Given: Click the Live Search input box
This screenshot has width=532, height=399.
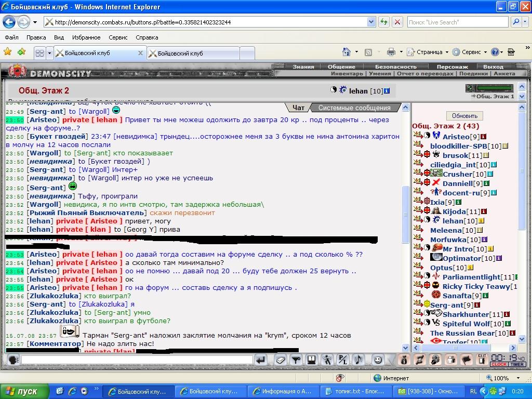Looking at the screenshot, I should [x=457, y=22].
